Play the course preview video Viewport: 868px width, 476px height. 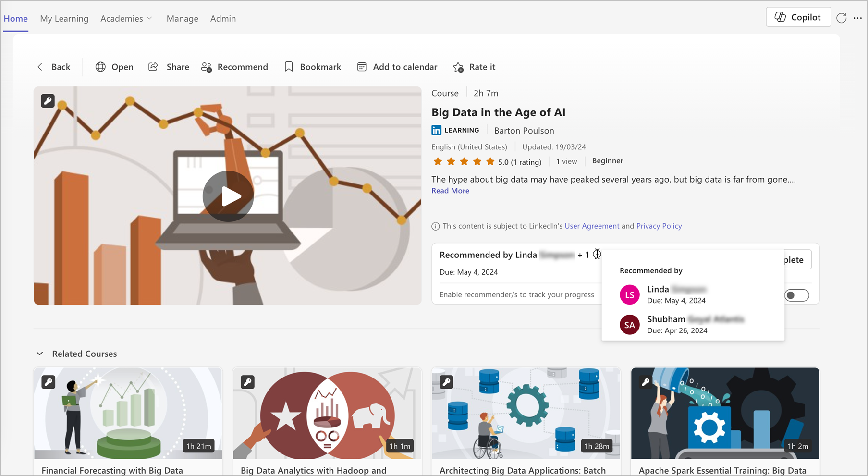click(228, 195)
